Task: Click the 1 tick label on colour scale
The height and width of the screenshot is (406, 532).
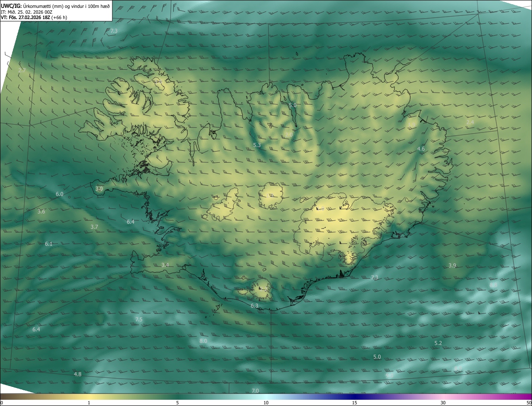Action: pos(89,403)
